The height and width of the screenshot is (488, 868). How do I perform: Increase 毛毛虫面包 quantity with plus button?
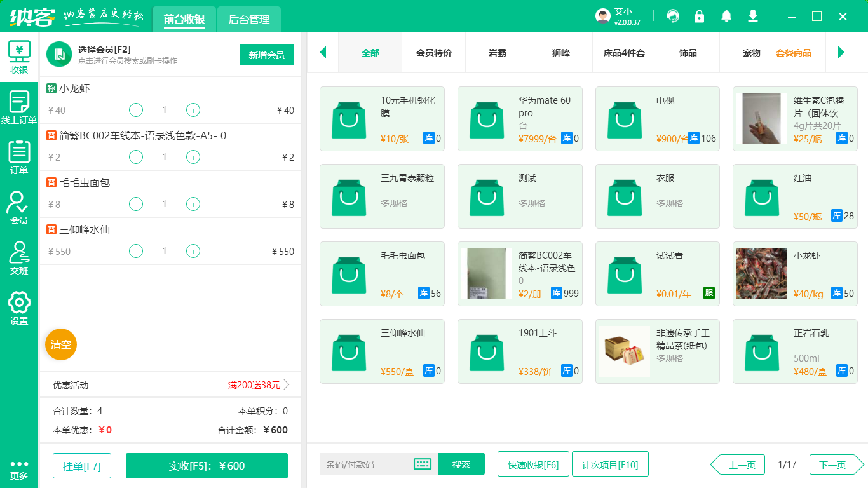[193, 205]
